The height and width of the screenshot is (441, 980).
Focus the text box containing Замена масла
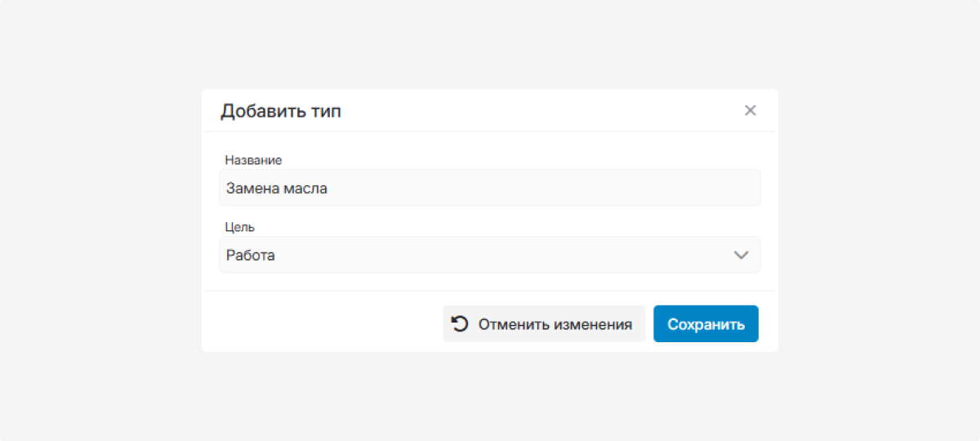tap(490, 188)
